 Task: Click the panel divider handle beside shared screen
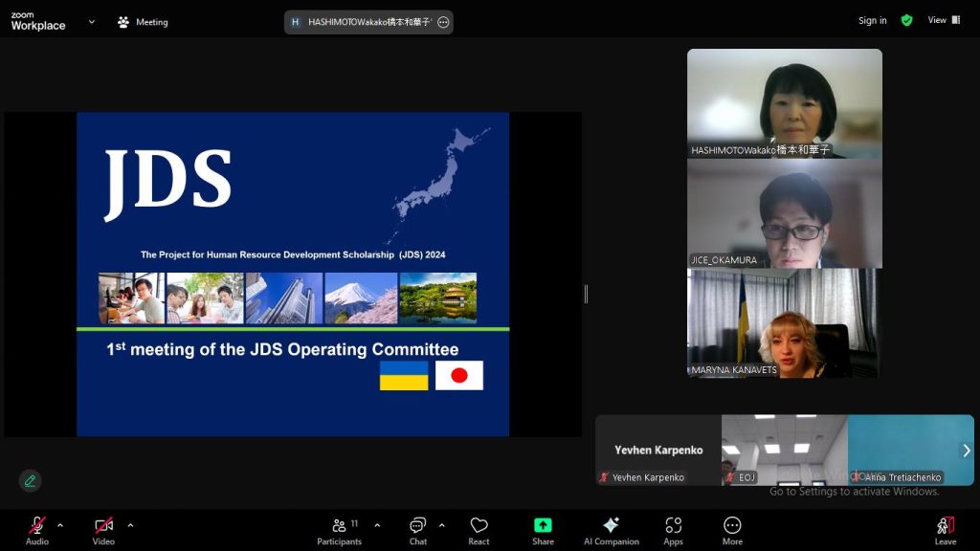(586, 295)
